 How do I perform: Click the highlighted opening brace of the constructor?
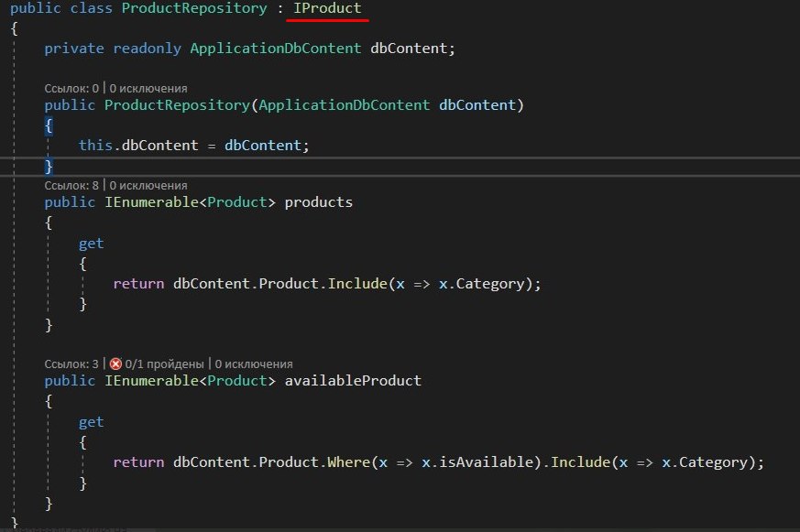[x=49, y=125]
